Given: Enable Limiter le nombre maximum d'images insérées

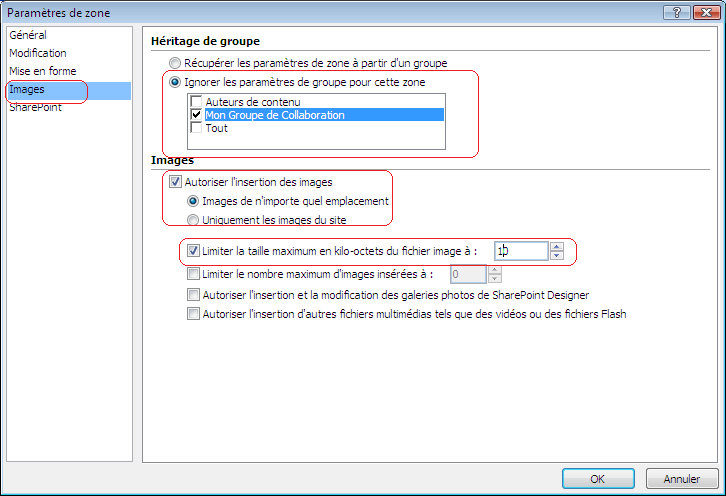Looking at the screenshot, I should (x=194, y=273).
